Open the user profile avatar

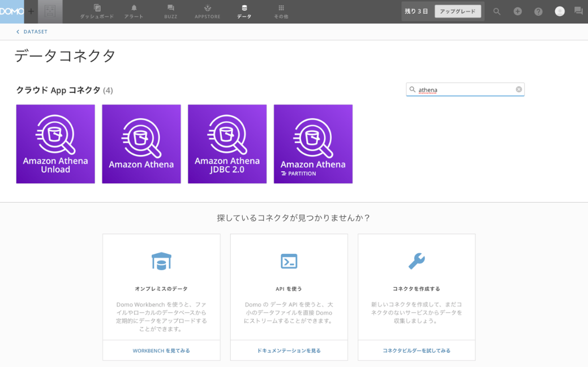coord(560,11)
